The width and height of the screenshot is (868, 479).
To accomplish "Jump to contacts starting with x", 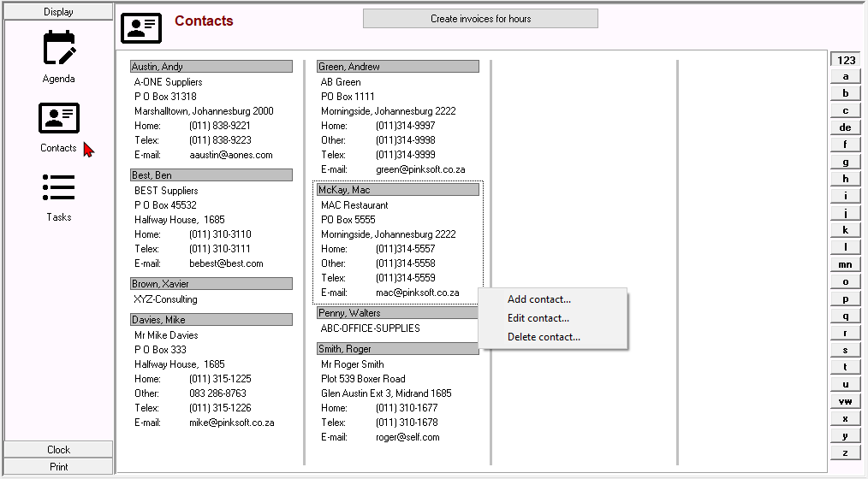I will [x=845, y=419].
